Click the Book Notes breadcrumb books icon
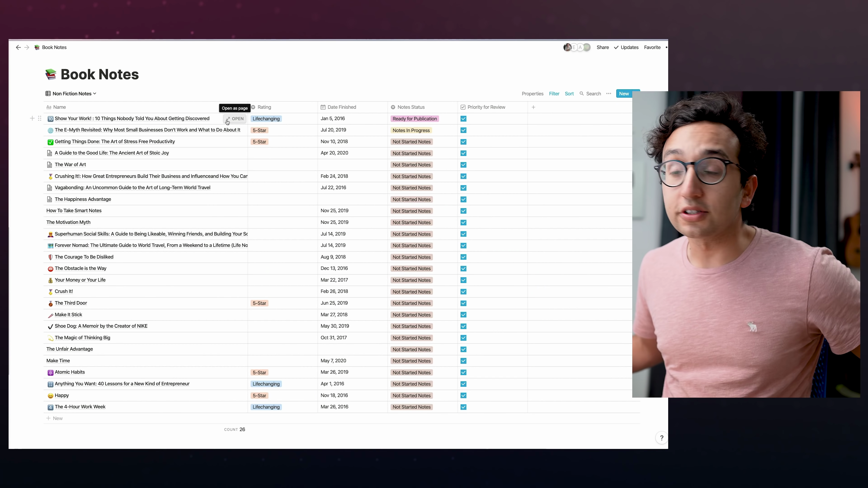 click(37, 47)
